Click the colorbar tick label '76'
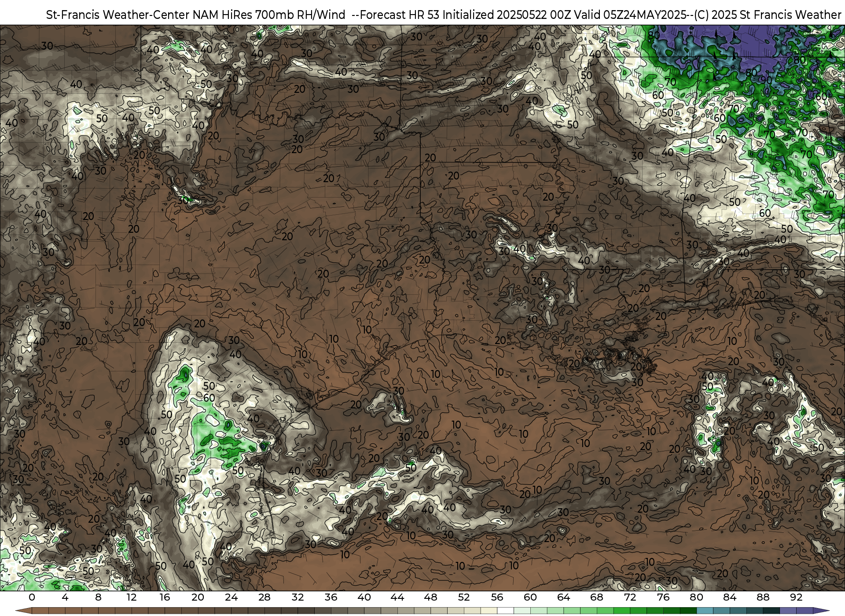 (x=663, y=597)
